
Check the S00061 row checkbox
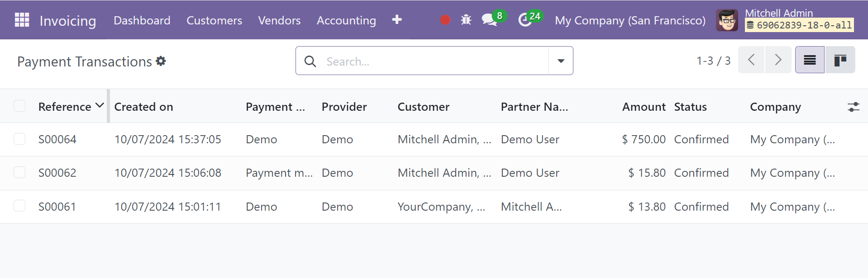(19, 206)
